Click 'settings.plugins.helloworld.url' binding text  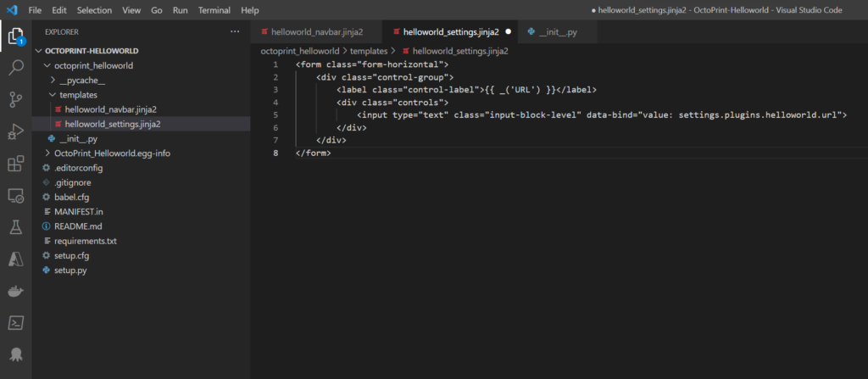[758, 114]
